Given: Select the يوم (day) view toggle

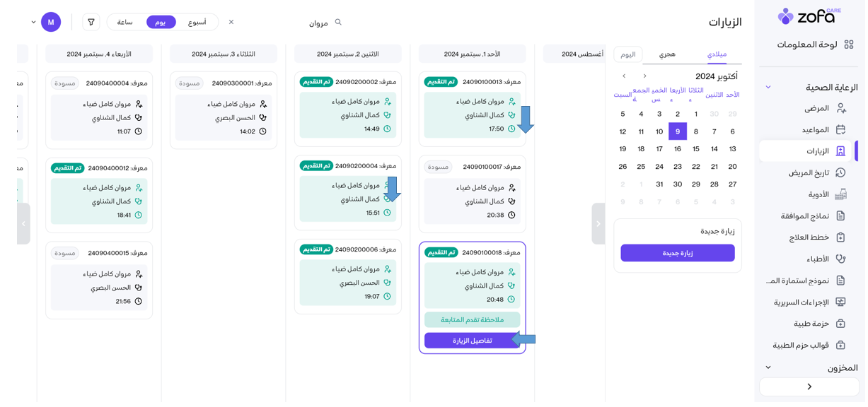Looking at the screenshot, I should pos(161,23).
